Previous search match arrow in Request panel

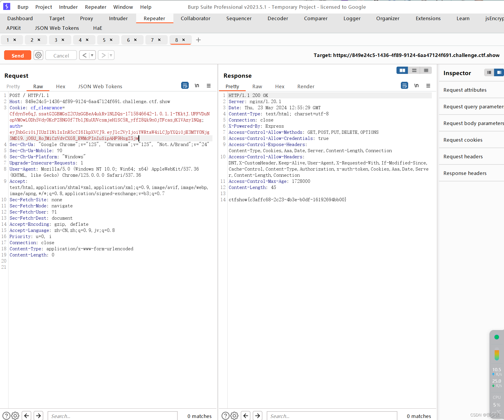27,416
